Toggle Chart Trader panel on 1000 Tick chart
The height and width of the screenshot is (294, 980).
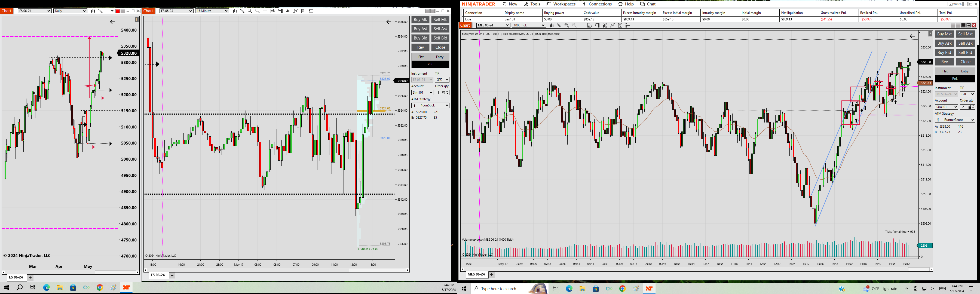click(x=597, y=26)
